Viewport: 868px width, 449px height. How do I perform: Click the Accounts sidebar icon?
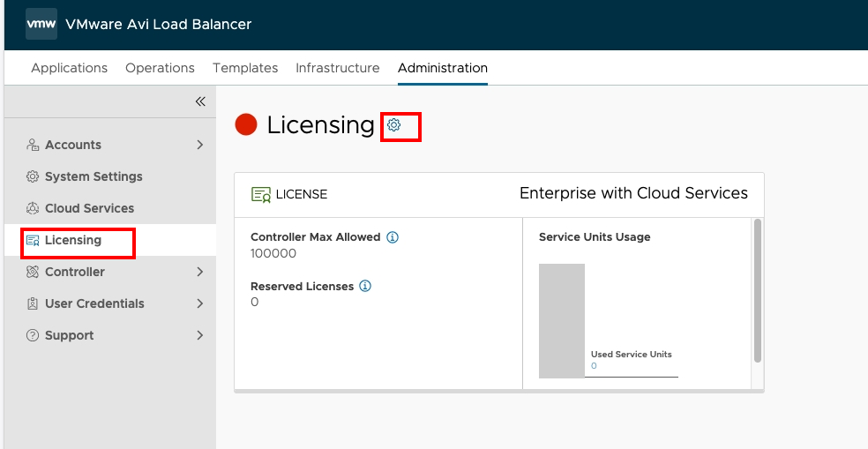click(x=33, y=145)
